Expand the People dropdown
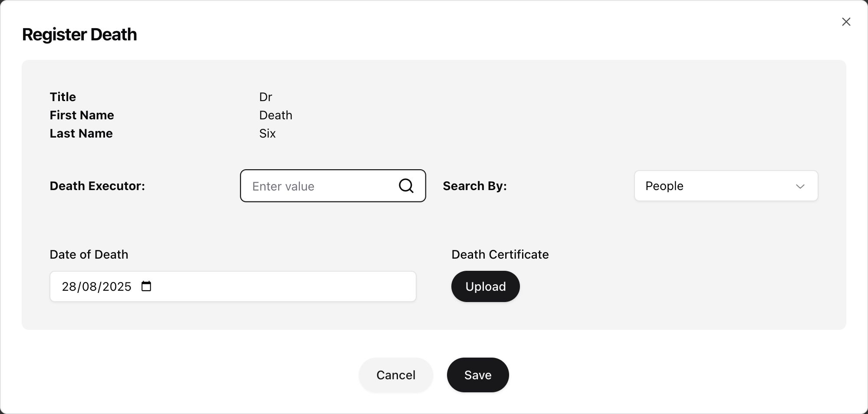The height and width of the screenshot is (414, 868). [726, 186]
